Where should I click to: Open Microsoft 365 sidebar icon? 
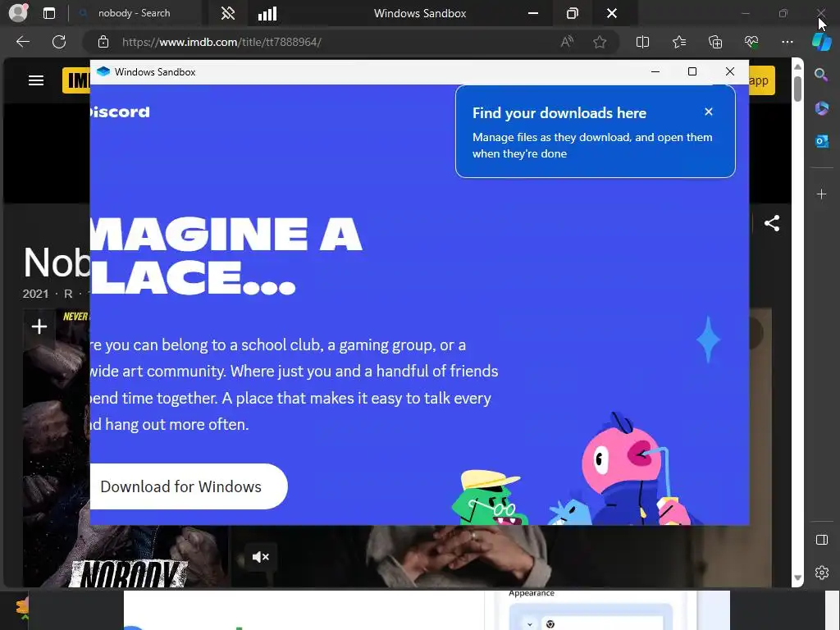click(x=822, y=108)
